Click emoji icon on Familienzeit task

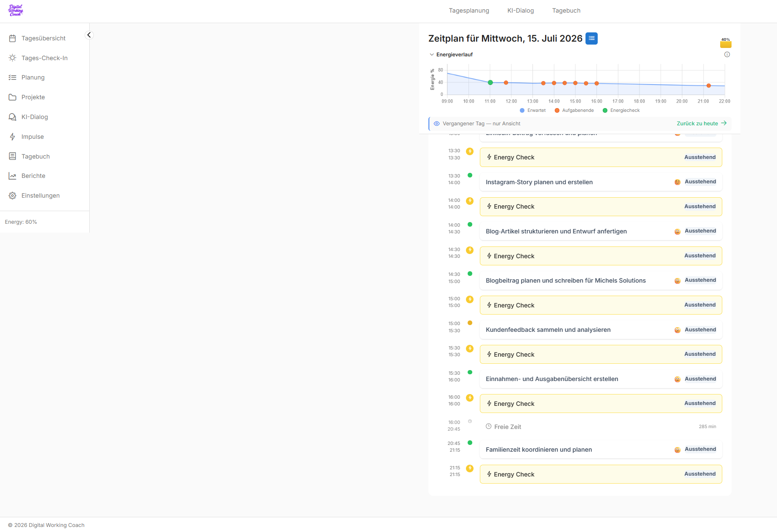click(x=677, y=450)
